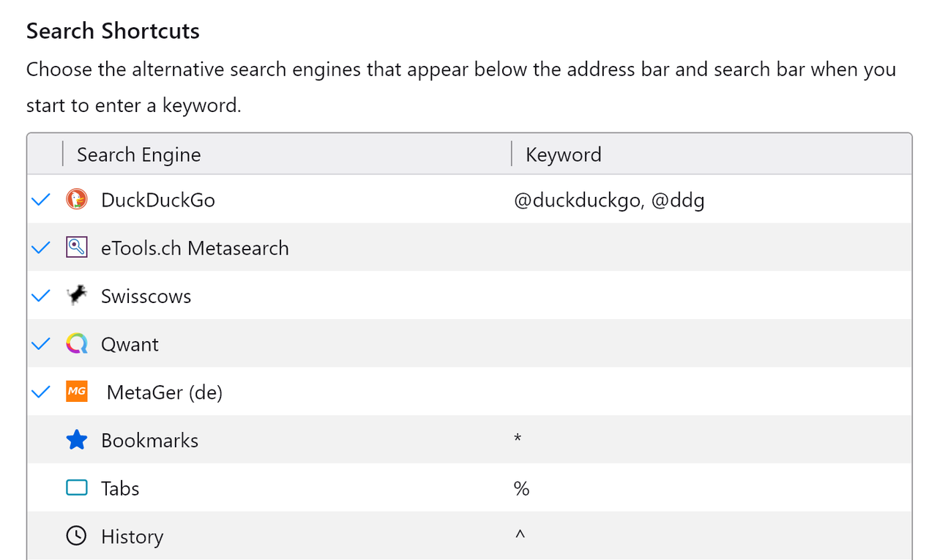
Task: Click the DuckDuckGo duck icon
Action: click(x=77, y=199)
